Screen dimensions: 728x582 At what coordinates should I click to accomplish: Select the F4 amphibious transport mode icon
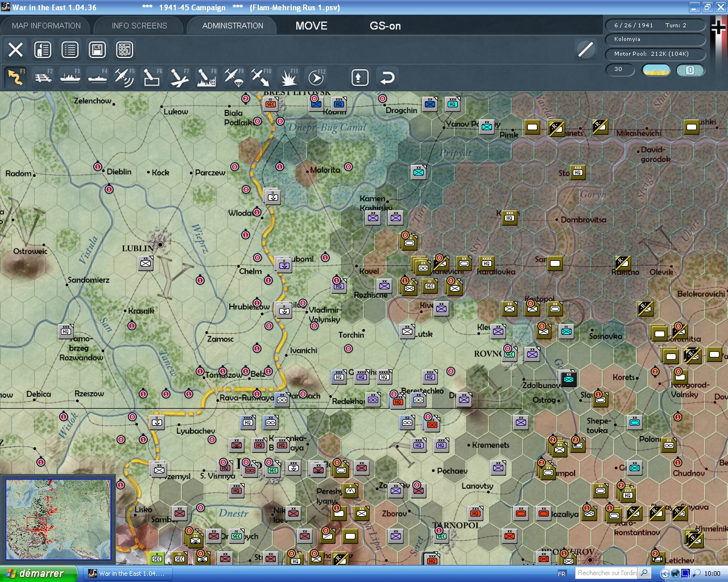pyautogui.click(x=98, y=77)
